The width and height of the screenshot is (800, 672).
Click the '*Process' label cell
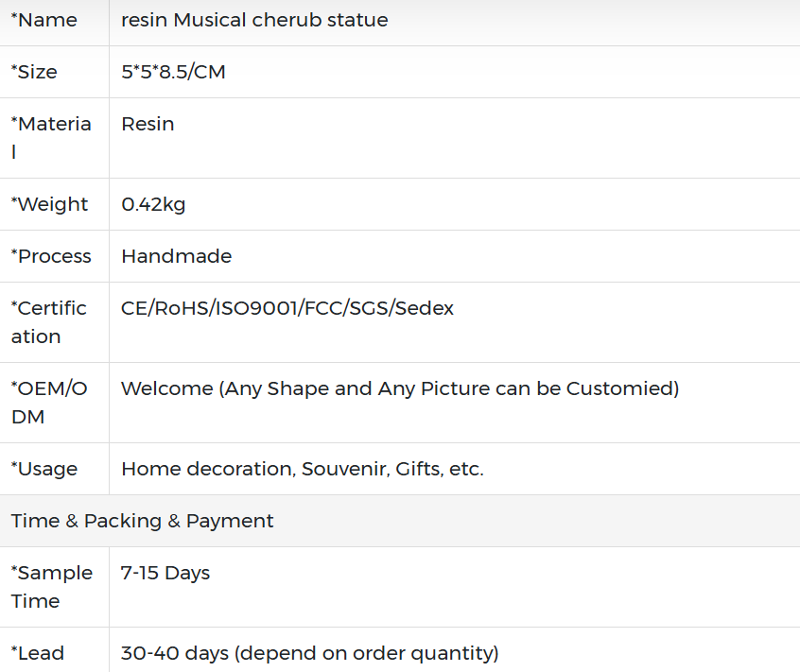pos(51,256)
